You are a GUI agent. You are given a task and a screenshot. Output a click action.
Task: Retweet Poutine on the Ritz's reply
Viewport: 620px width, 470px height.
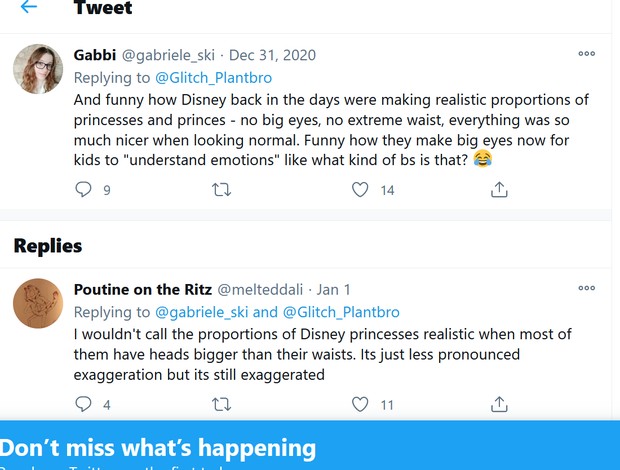tap(222, 404)
